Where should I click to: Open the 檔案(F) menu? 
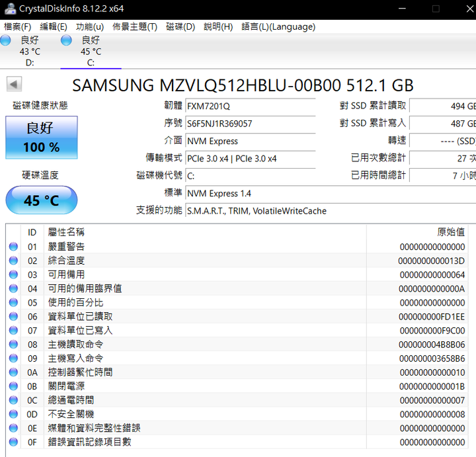17,26
